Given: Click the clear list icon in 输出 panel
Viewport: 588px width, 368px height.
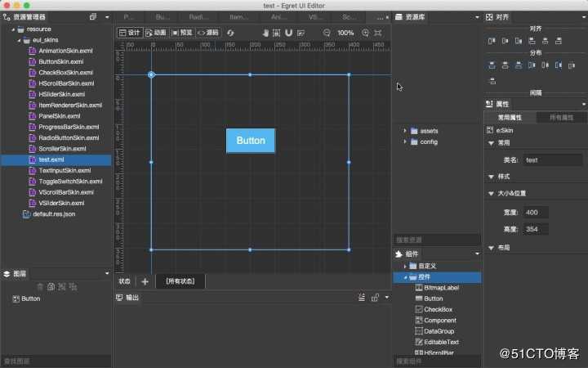Looking at the screenshot, I should pos(362,298).
